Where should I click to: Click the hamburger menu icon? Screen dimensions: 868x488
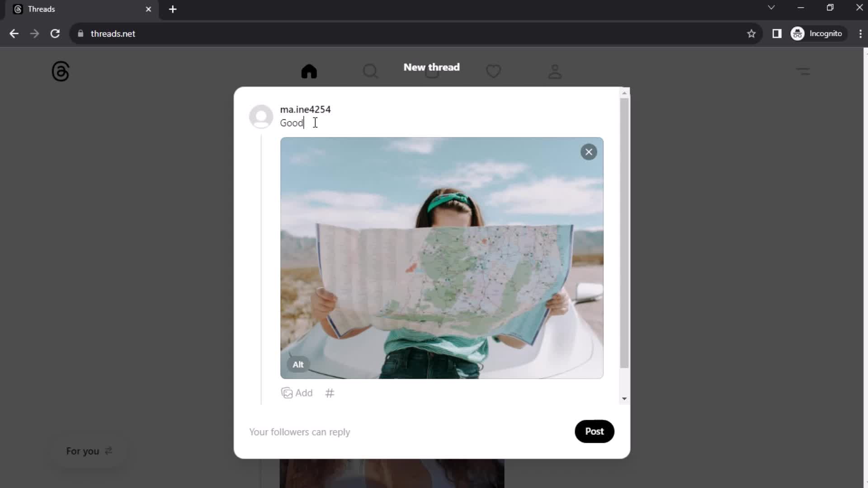coord(804,71)
